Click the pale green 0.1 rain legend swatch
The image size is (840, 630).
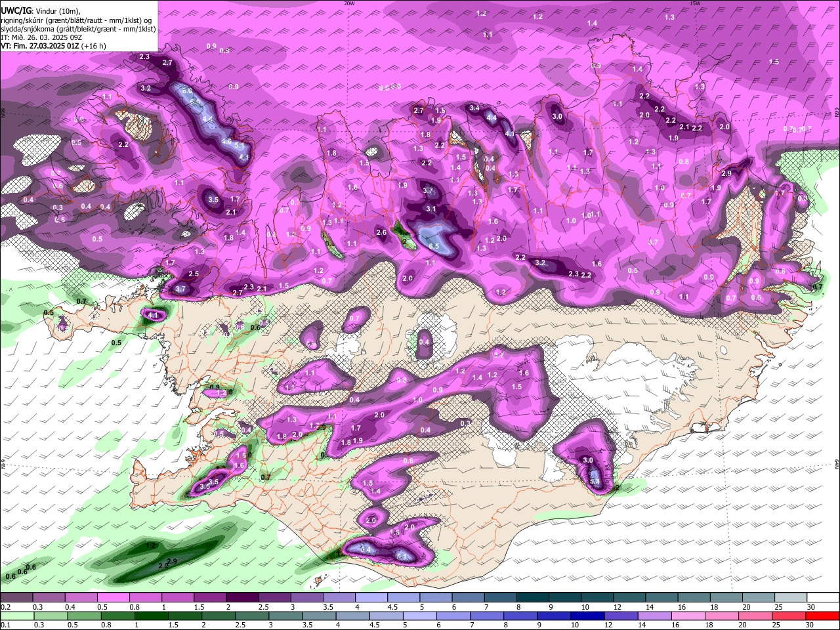point(18,616)
